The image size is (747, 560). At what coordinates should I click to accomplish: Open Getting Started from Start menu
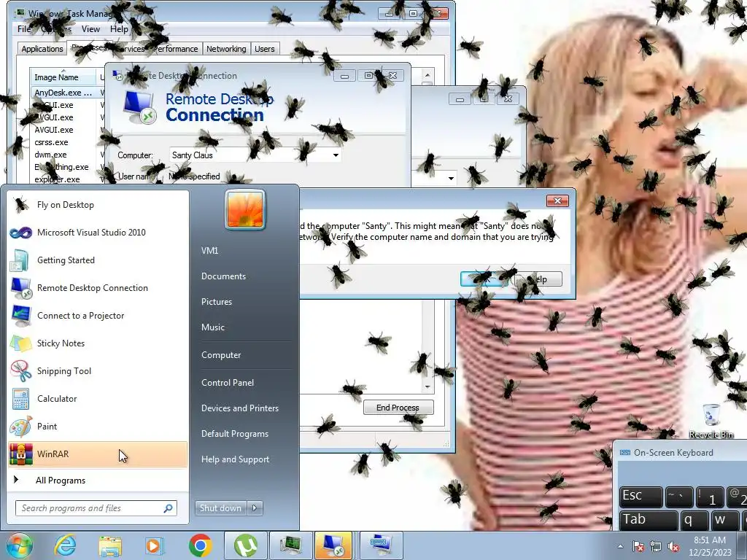click(x=98, y=260)
